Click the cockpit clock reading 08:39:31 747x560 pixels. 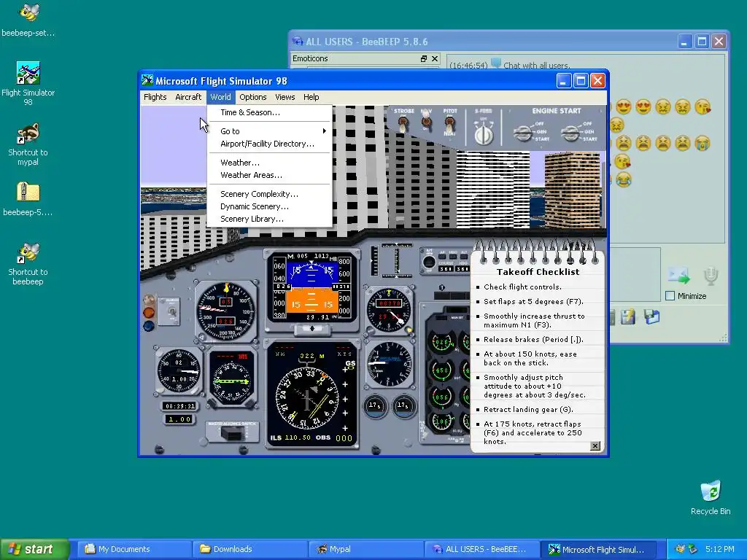point(179,406)
